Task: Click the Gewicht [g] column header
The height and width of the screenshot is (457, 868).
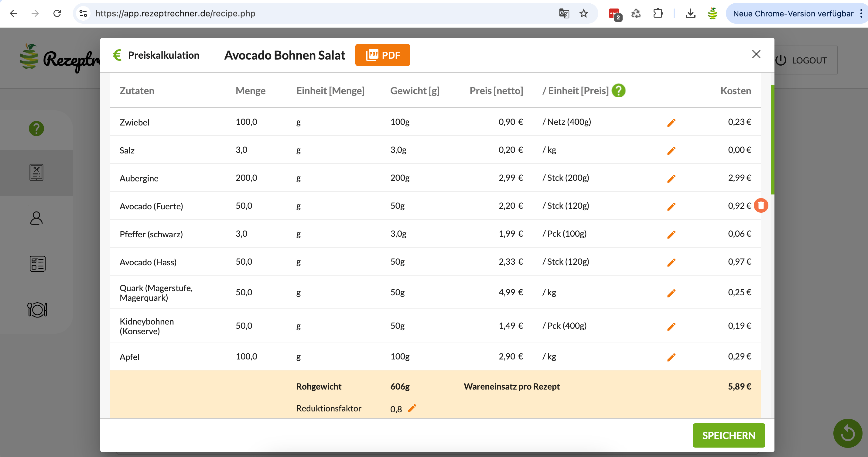Action: coord(415,91)
